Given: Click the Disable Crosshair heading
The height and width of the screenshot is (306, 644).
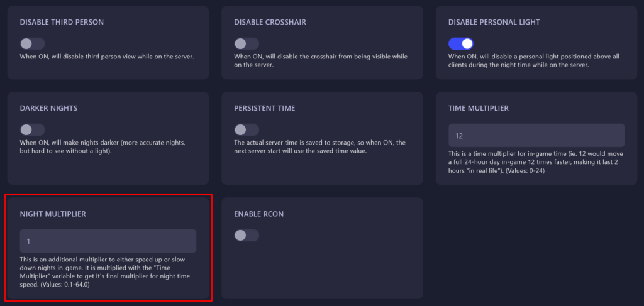Looking at the screenshot, I should (x=270, y=22).
